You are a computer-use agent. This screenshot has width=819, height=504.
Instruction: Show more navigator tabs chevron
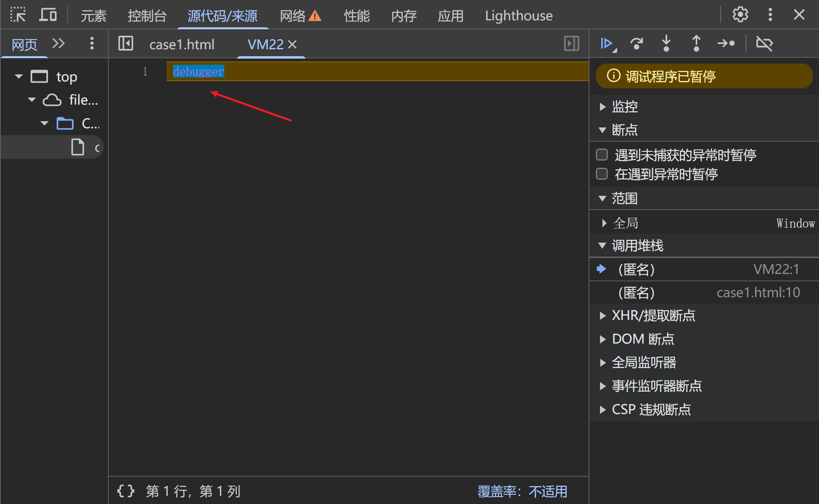59,44
